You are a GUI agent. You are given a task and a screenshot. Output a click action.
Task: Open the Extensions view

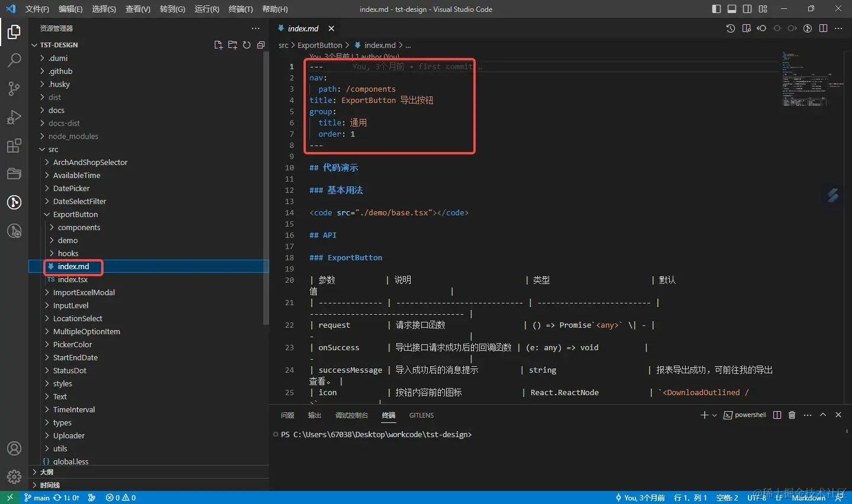coord(14,146)
